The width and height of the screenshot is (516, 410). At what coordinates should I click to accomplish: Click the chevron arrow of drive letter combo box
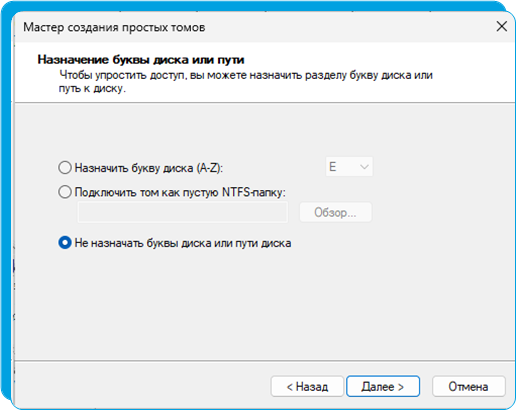tap(364, 167)
